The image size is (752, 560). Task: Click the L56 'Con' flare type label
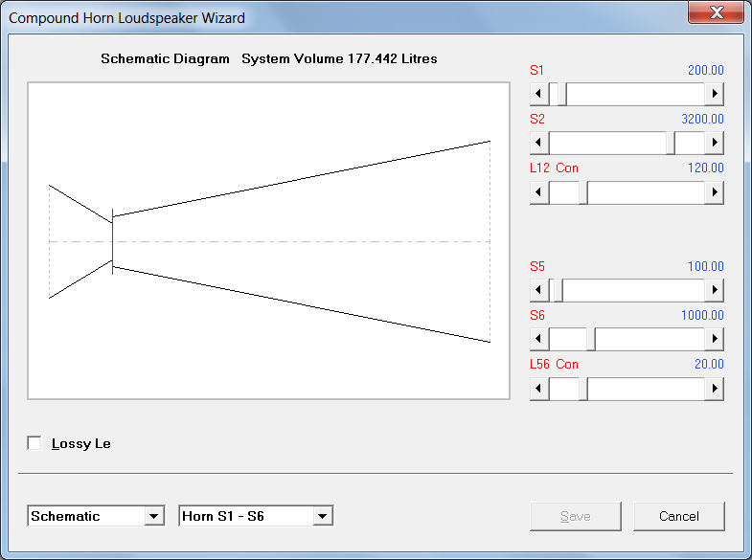[x=567, y=365]
